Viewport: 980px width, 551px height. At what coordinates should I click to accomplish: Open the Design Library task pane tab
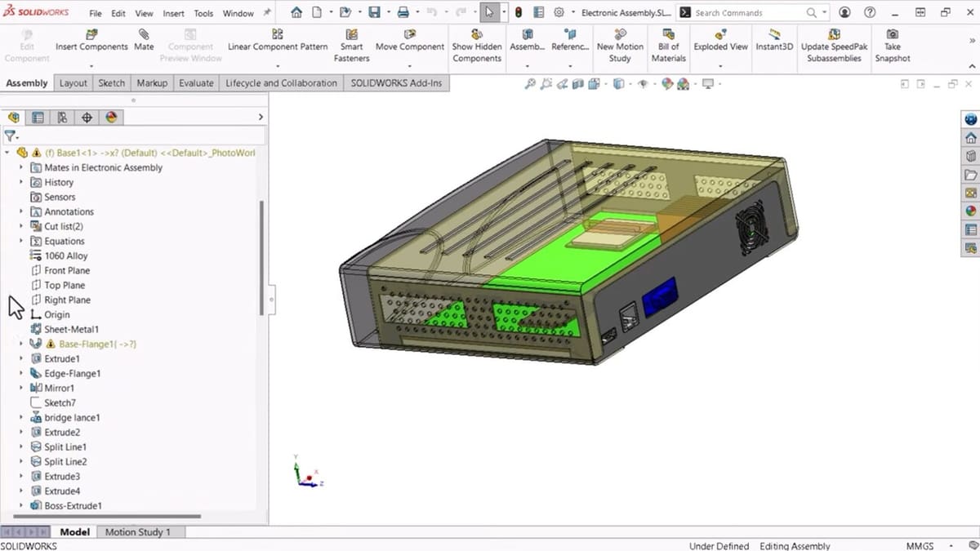(971, 157)
